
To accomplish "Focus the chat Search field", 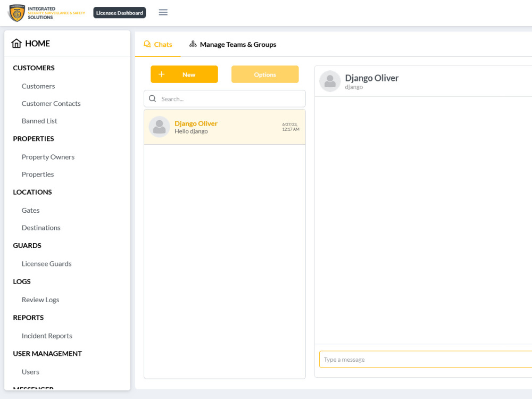I will pos(225,99).
